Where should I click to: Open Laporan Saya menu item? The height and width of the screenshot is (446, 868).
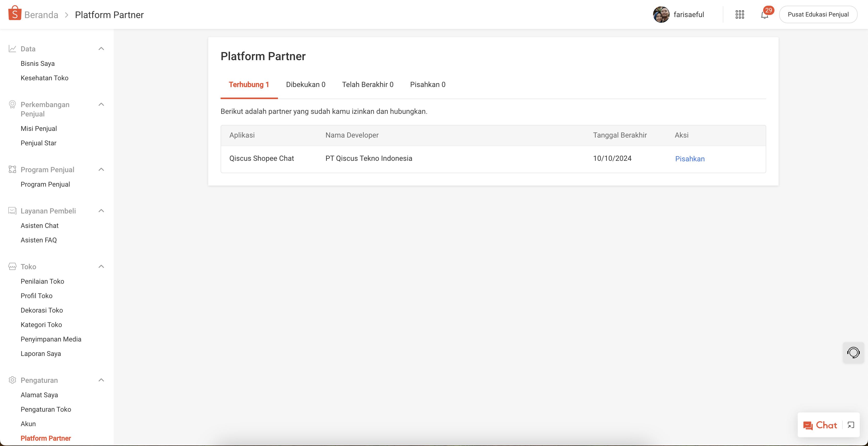41,354
